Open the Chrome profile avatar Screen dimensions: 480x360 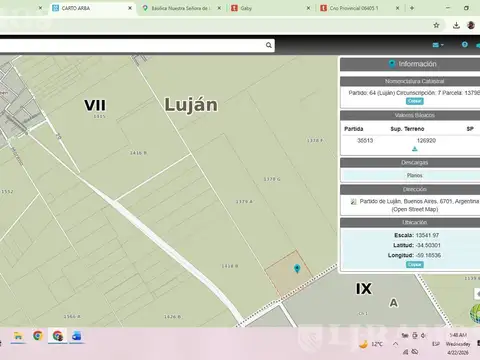[x=471, y=25]
